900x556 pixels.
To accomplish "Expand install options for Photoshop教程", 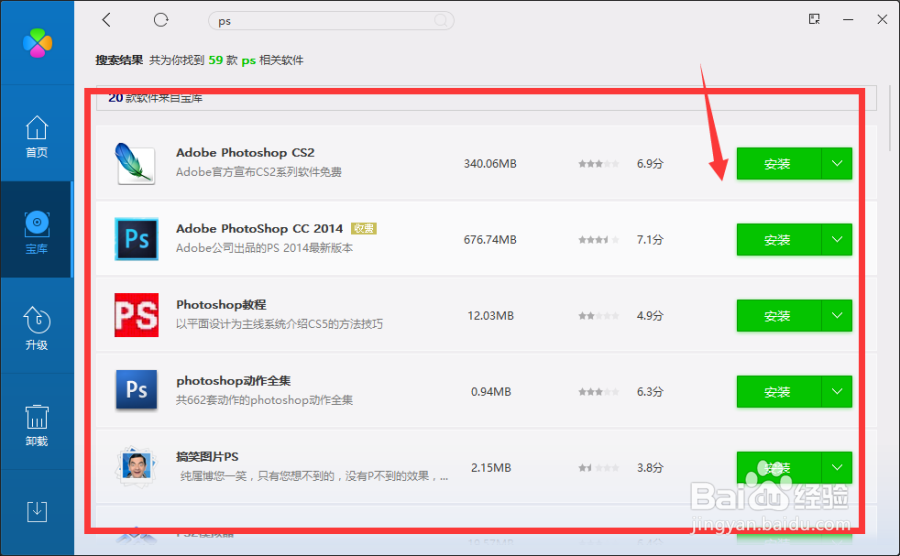I will click(837, 316).
